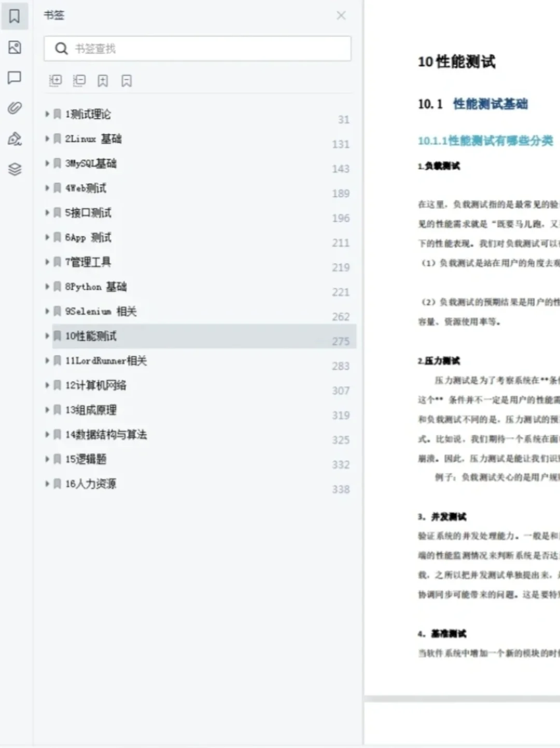Open the 8Python 基础 chapter

point(96,287)
